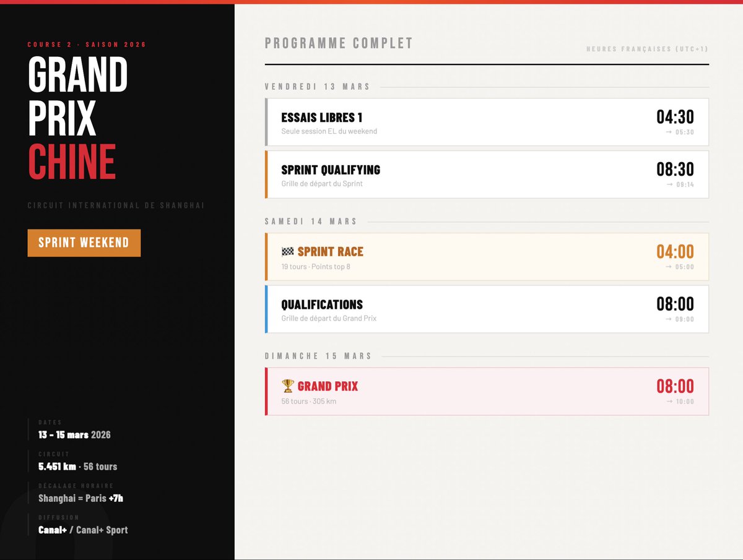Viewport: 743px width, 560px height.
Task: Click the 'Canal+ / Canal+ Sport' broadcast info
Action: click(x=83, y=530)
